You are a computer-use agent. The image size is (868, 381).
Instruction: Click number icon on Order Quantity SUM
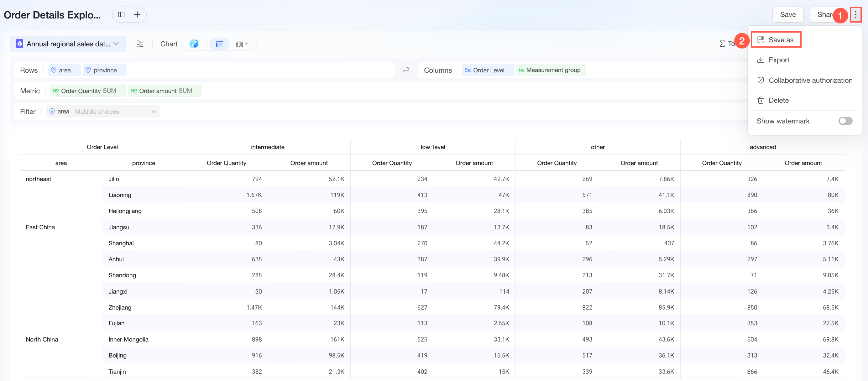[x=55, y=91]
